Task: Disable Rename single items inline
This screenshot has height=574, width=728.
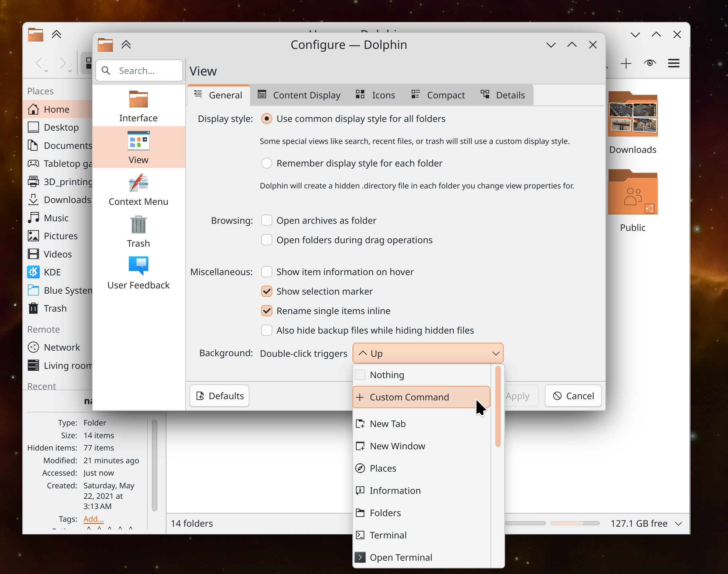Action: [x=266, y=311]
